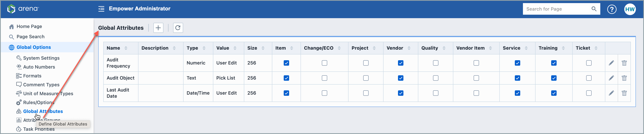This screenshot has height=134, width=644.
Task: Click the add new global attribute plus icon
Action: pos(158,28)
